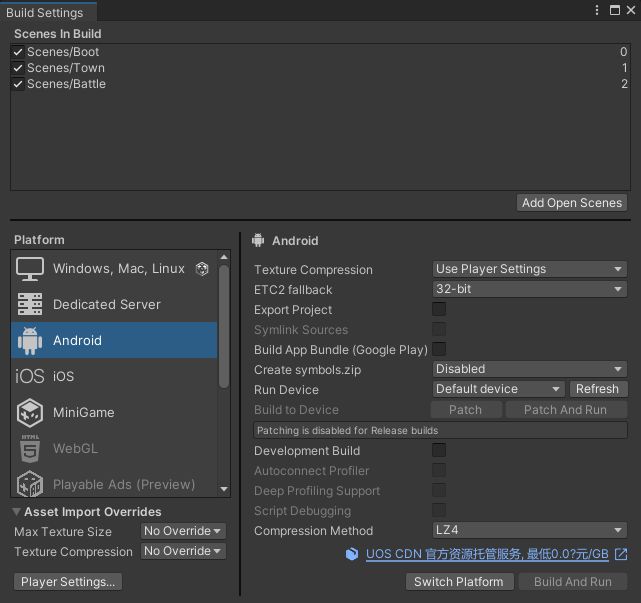Click the MiniGame platform icon
The height and width of the screenshot is (603, 641).
pyautogui.click(x=30, y=412)
